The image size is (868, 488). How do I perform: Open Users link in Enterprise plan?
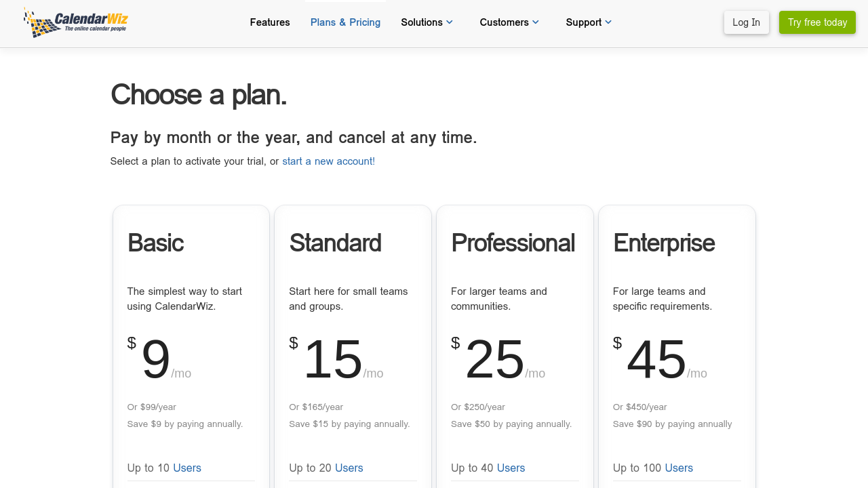click(679, 468)
